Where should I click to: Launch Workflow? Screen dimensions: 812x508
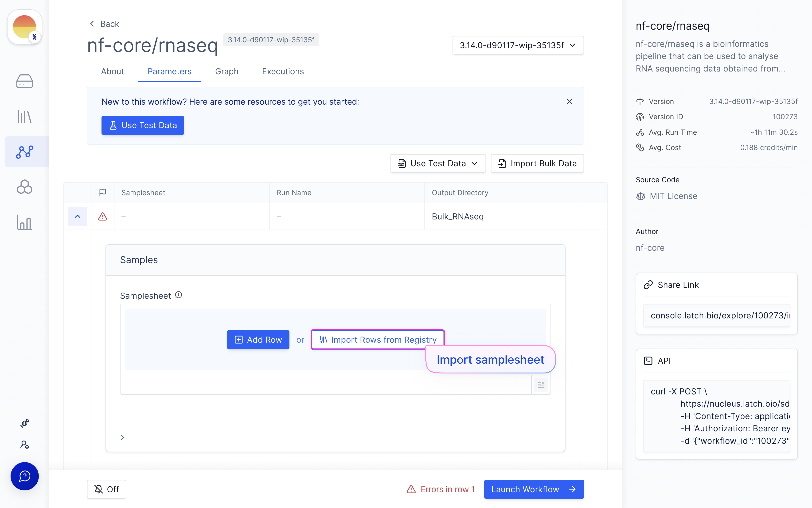[534, 489]
